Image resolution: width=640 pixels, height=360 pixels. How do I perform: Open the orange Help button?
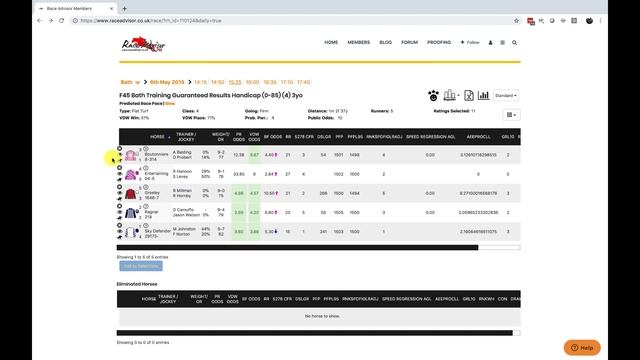582,348
